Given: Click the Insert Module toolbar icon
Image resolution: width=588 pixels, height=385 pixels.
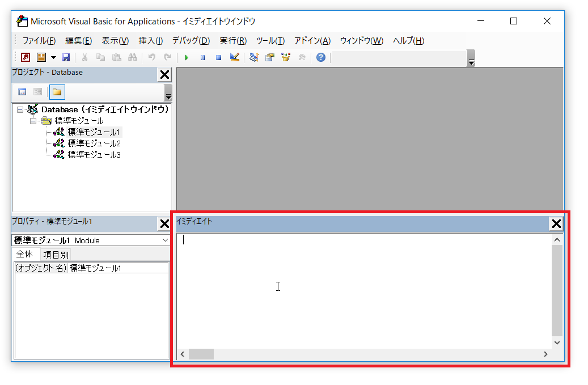Looking at the screenshot, I should click(x=41, y=57).
